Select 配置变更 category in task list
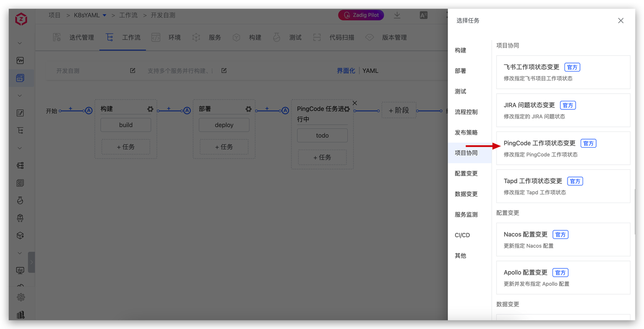 466,173
